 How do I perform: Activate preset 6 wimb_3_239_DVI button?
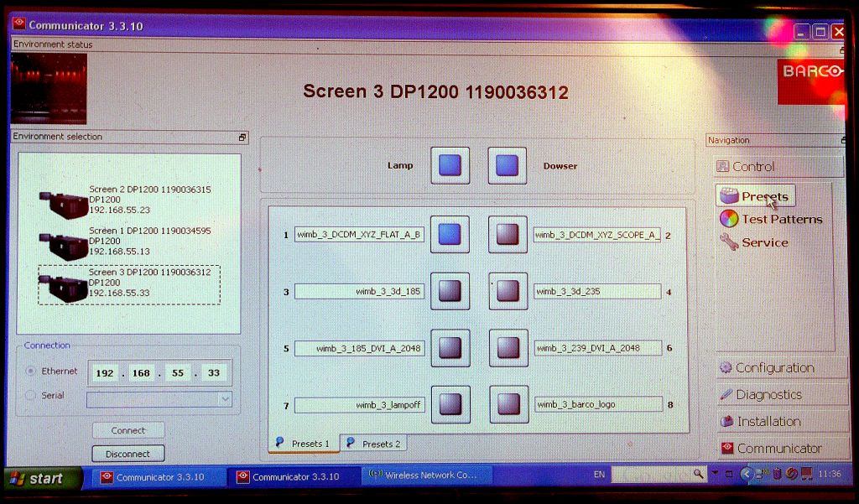click(x=507, y=347)
